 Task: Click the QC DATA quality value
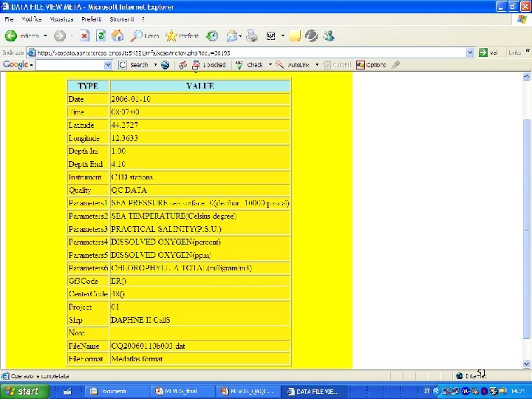click(x=129, y=190)
